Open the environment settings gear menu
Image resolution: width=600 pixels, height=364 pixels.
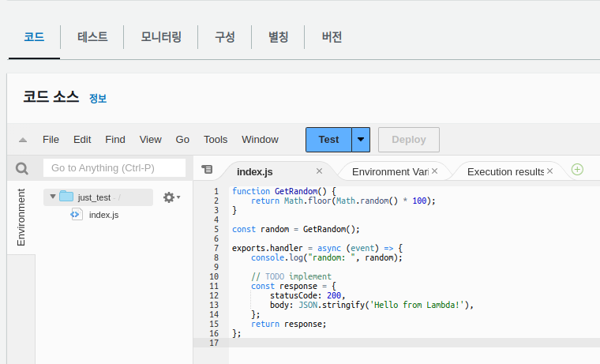(170, 197)
